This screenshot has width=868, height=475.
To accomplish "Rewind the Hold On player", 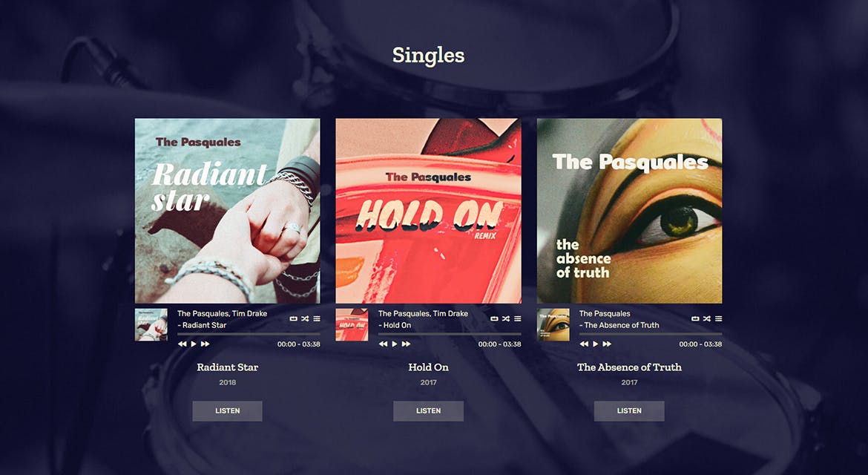I will [383, 344].
